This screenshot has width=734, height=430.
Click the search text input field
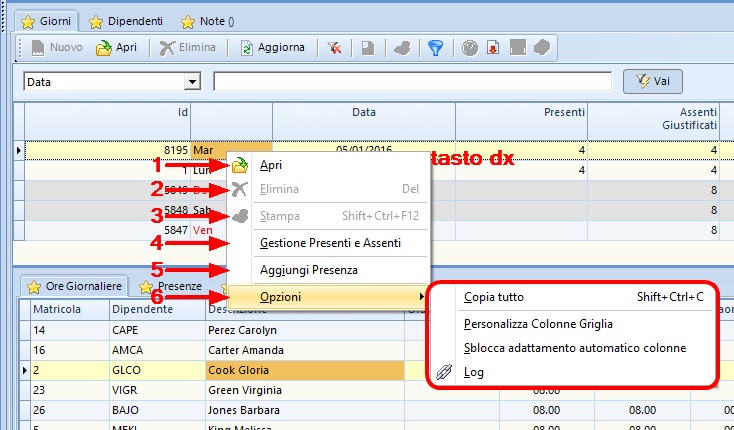coord(412,82)
